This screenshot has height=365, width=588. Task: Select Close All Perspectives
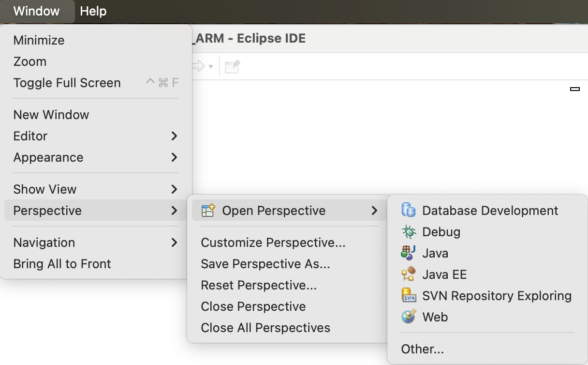click(265, 328)
